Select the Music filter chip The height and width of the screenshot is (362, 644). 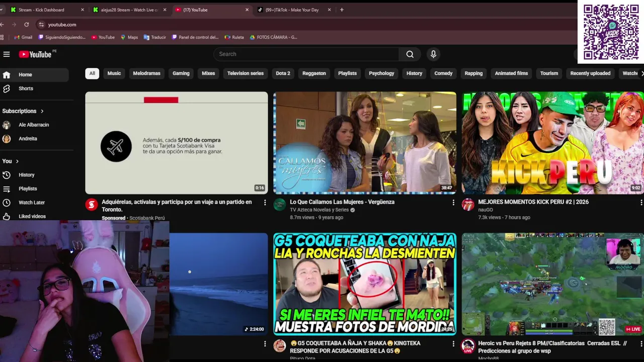pos(114,73)
